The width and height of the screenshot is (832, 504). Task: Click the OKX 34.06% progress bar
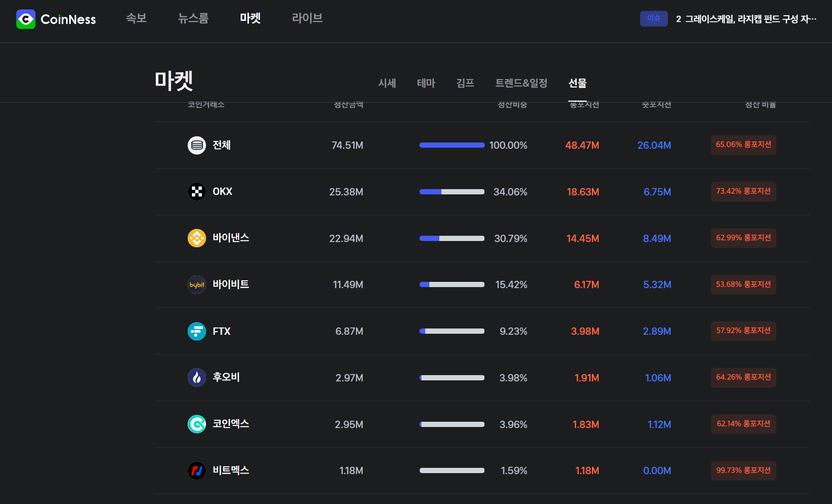coord(452,192)
